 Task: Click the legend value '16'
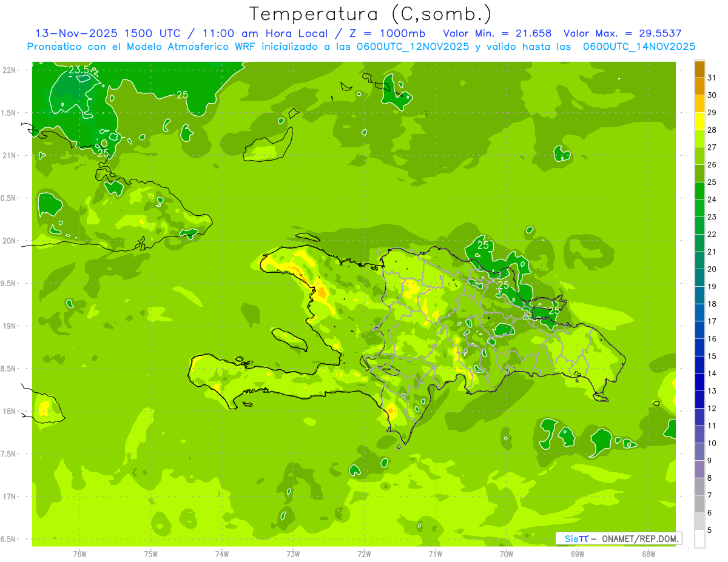[712, 338]
